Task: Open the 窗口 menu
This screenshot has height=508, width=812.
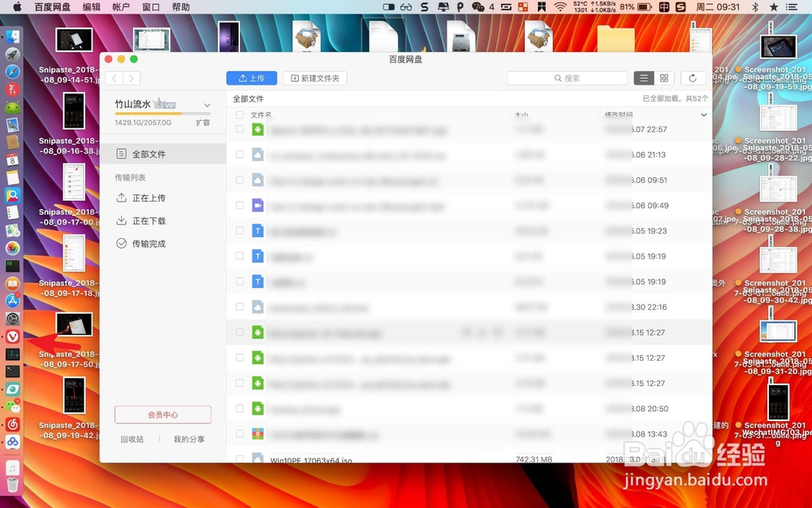Action: (151, 7)
